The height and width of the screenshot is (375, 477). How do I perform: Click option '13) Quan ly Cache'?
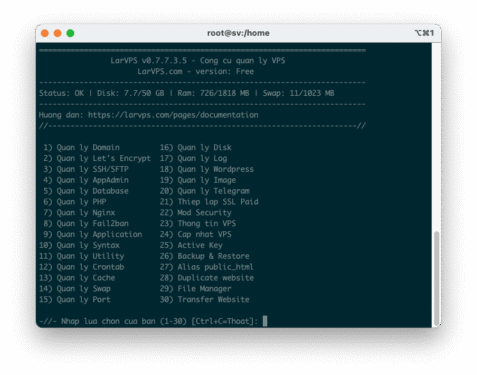(77, 278)
